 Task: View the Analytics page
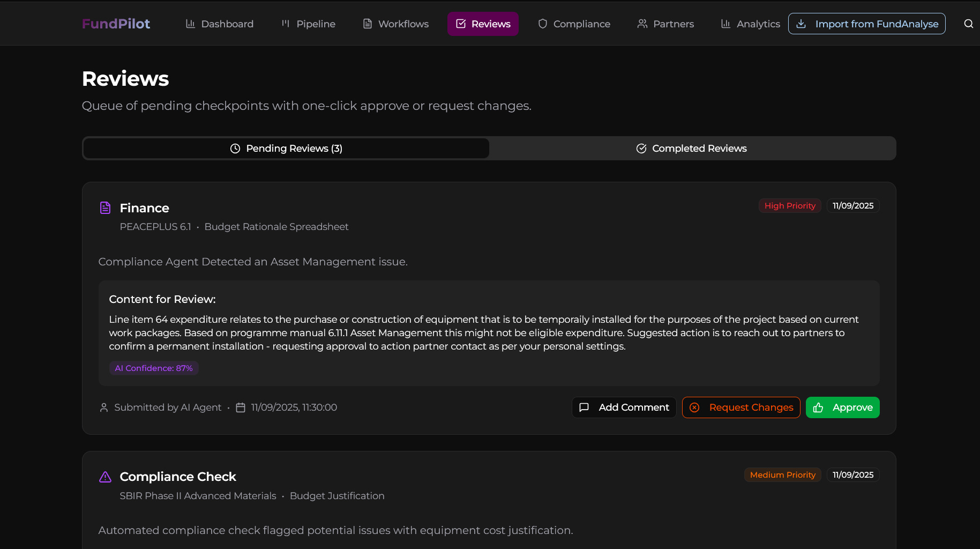click(x=750, y=24)
